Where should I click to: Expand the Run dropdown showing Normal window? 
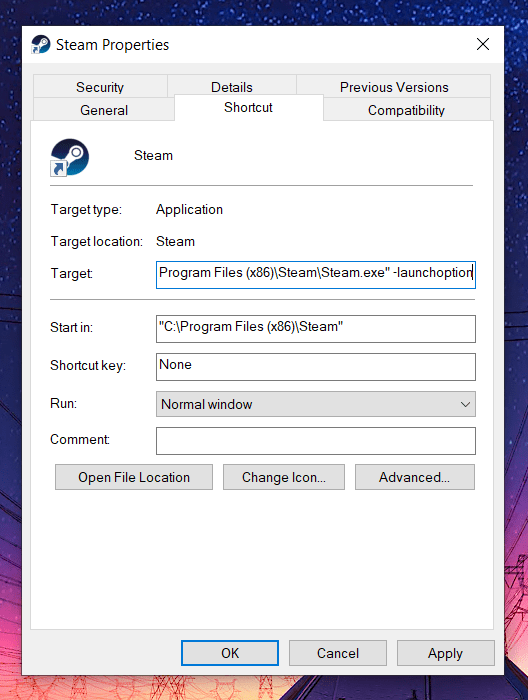316,404
